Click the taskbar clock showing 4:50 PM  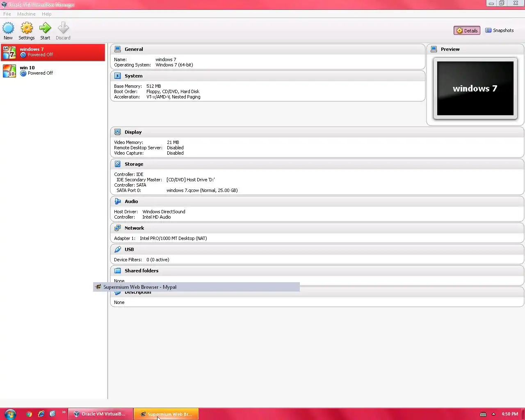click(510, 414)
